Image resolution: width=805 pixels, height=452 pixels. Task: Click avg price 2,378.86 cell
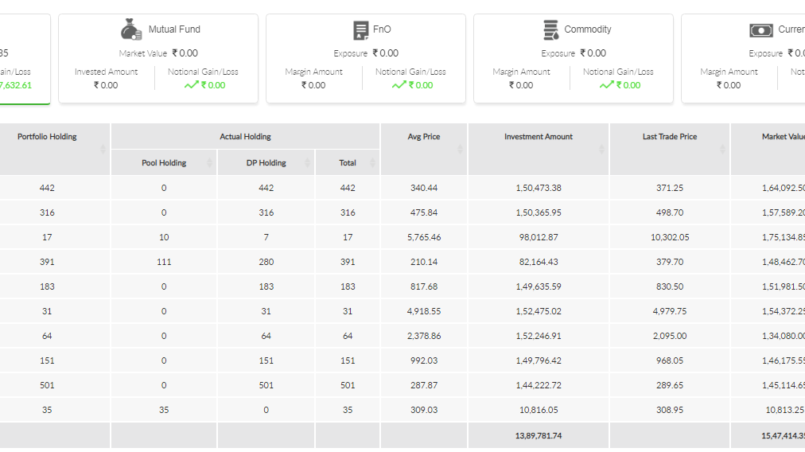(424, 336)
